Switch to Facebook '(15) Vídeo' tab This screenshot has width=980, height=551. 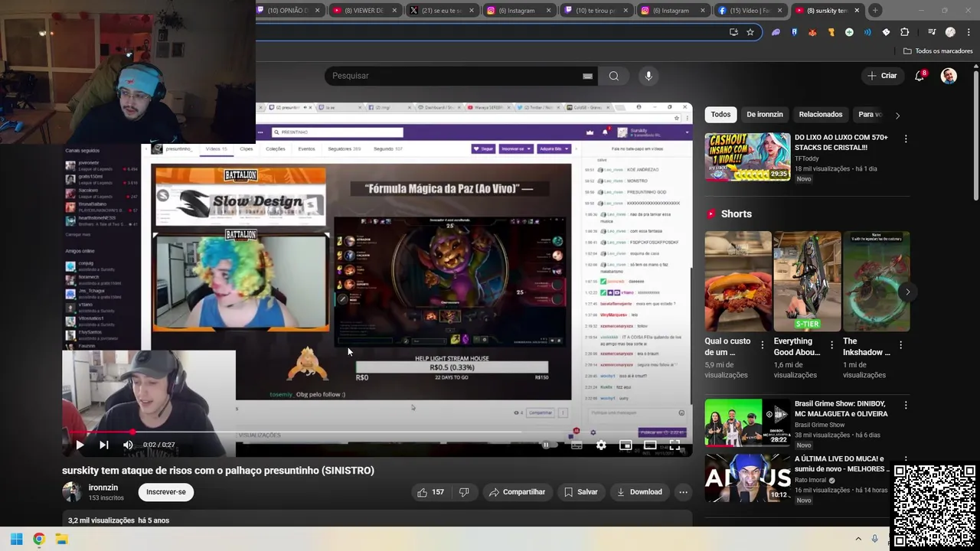750,10
